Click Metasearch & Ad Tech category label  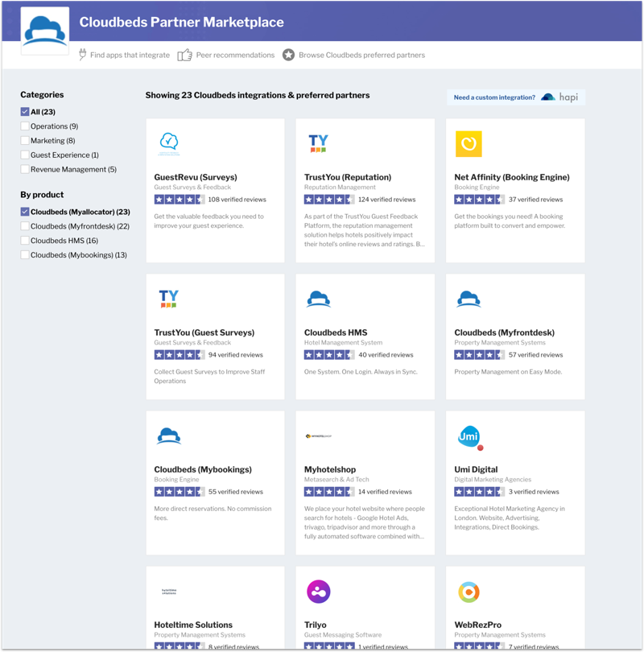click(336, 480)
